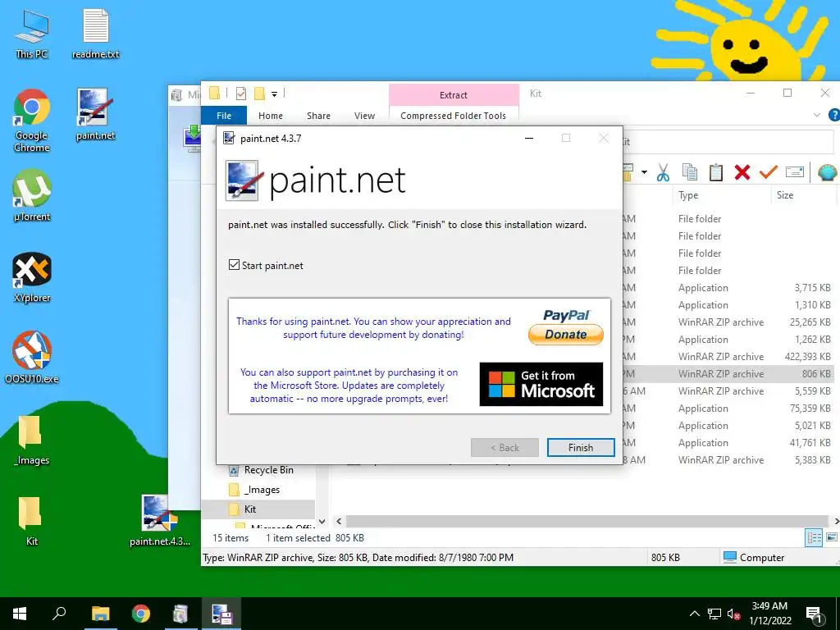Open OOSU10.exe desktop icon
The image size is (840, 630).
click(32, 358)
